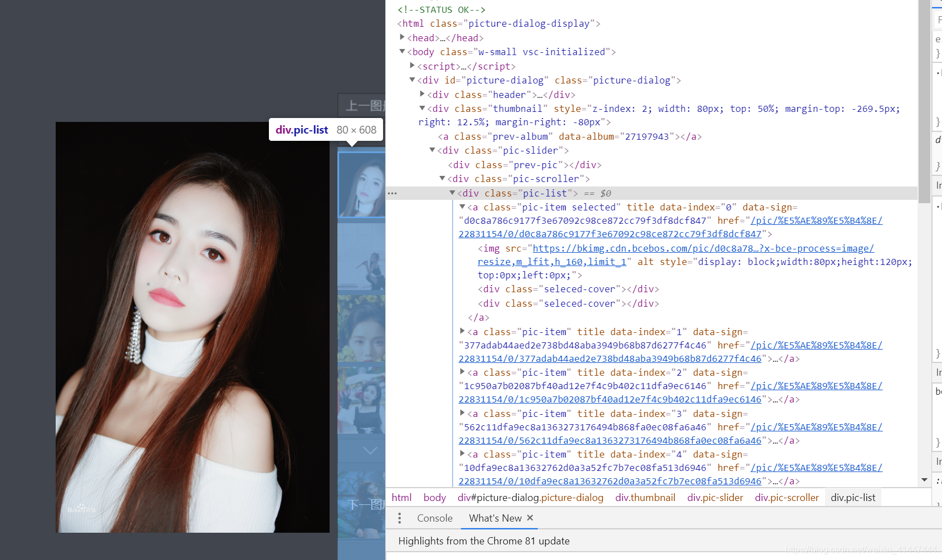
Task: Click the down chevron below the thumbnails
Action: coord(370,450)
